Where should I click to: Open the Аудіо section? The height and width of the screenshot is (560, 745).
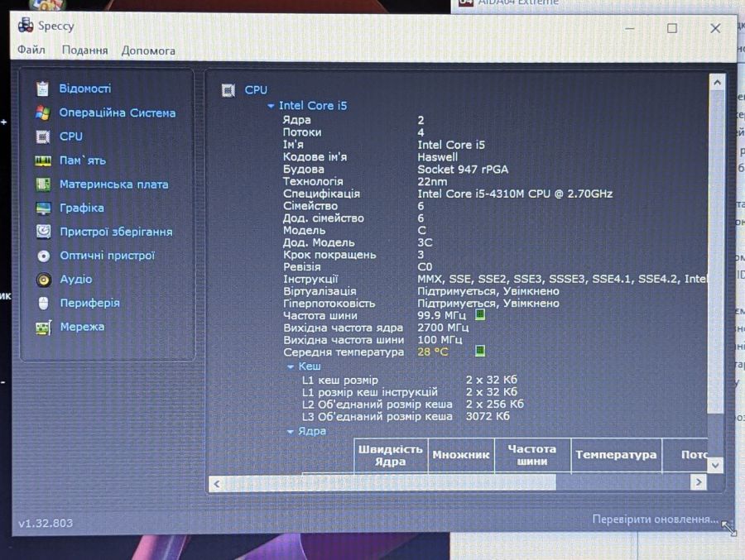tap(76, 280)
